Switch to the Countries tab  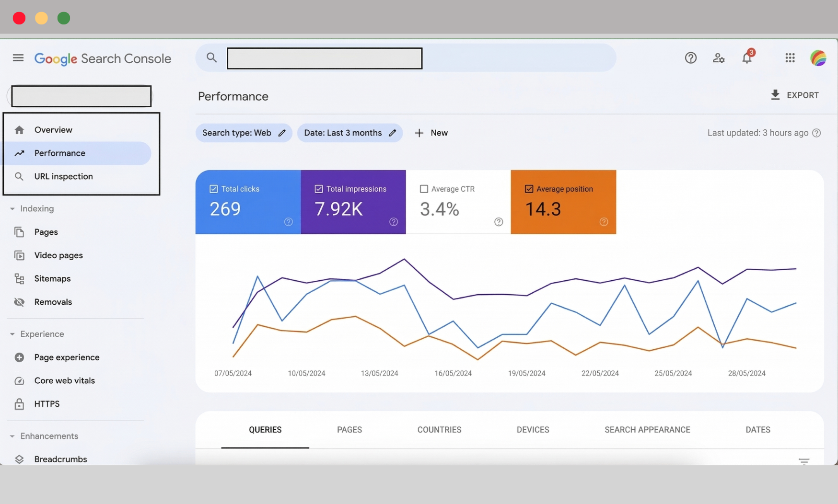click(439, 430)
